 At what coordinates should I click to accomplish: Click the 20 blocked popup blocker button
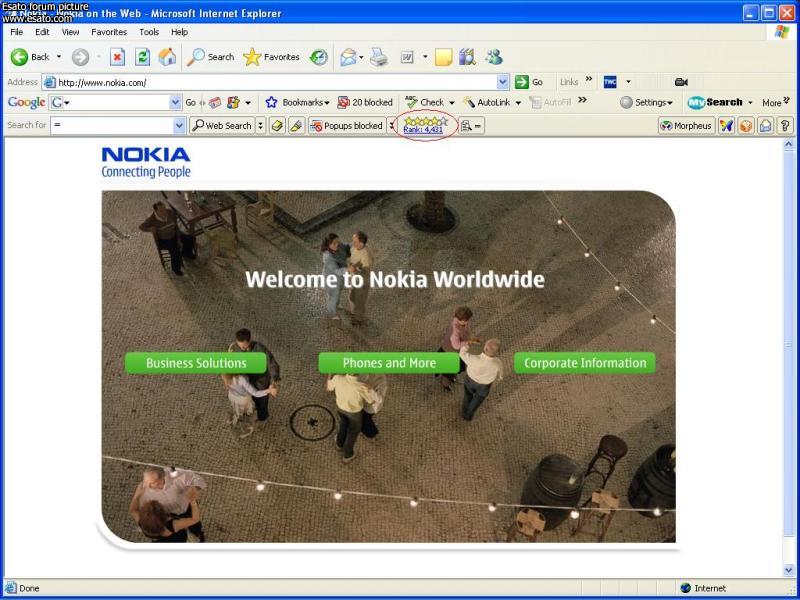(x=365, y=103)
